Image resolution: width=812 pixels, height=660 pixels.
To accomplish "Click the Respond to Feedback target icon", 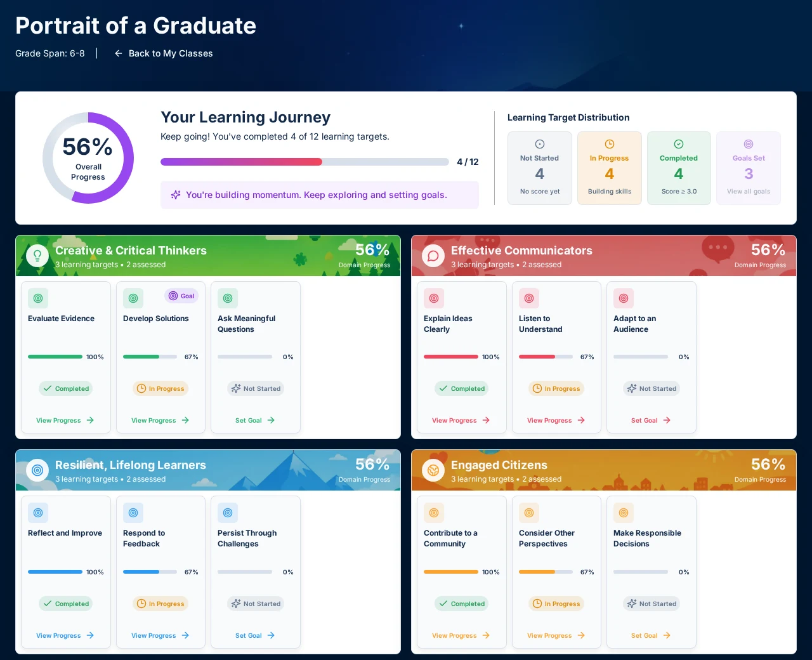I will coord(133,513).
